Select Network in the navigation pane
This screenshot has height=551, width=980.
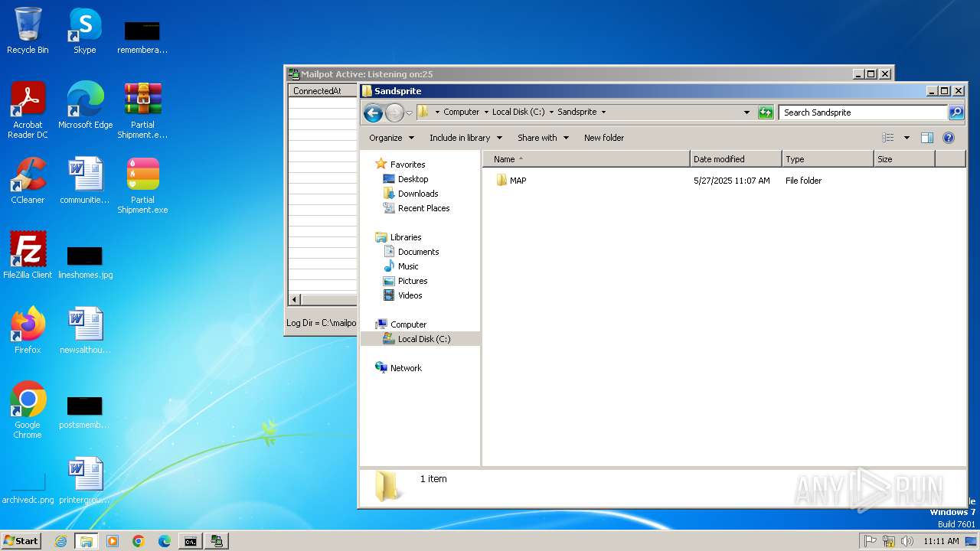406,368
